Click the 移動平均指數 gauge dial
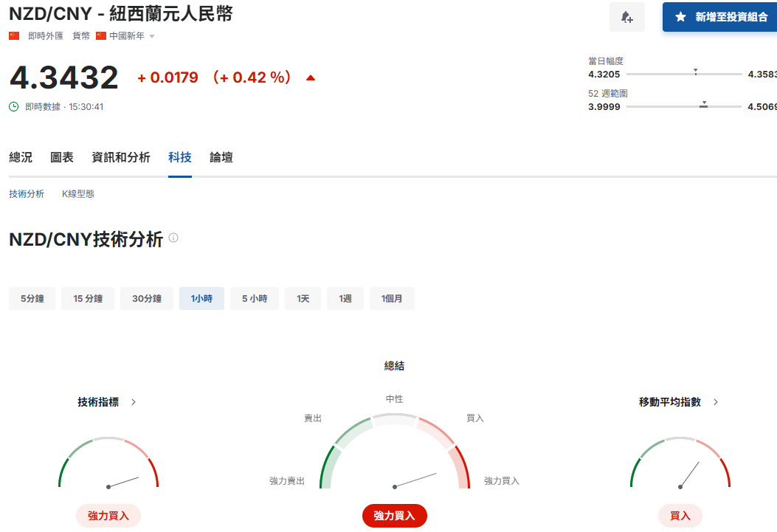Viewport: 777px width, 532px height. [x=680, y=463]
